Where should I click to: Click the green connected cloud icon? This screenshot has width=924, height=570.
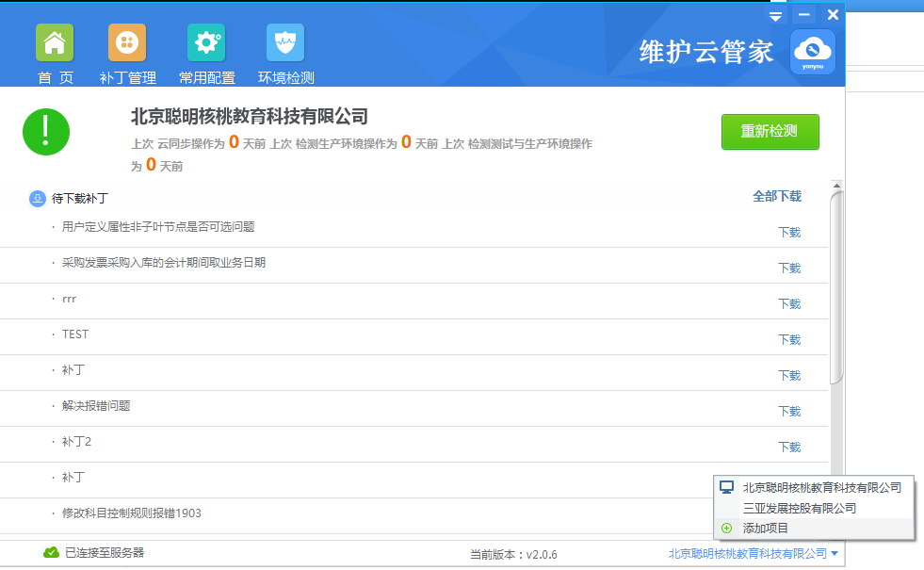pyautogui.click(x=51, y=552)
